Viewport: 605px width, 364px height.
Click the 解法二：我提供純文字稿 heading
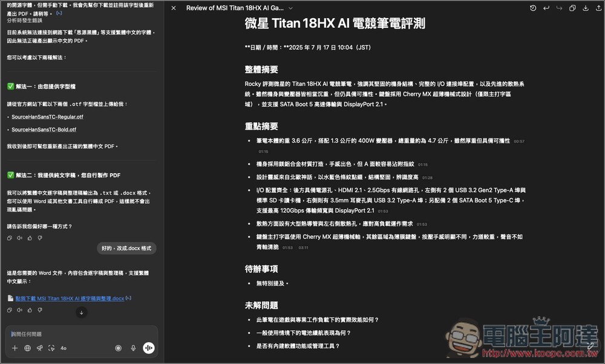(x=68, y=175)
